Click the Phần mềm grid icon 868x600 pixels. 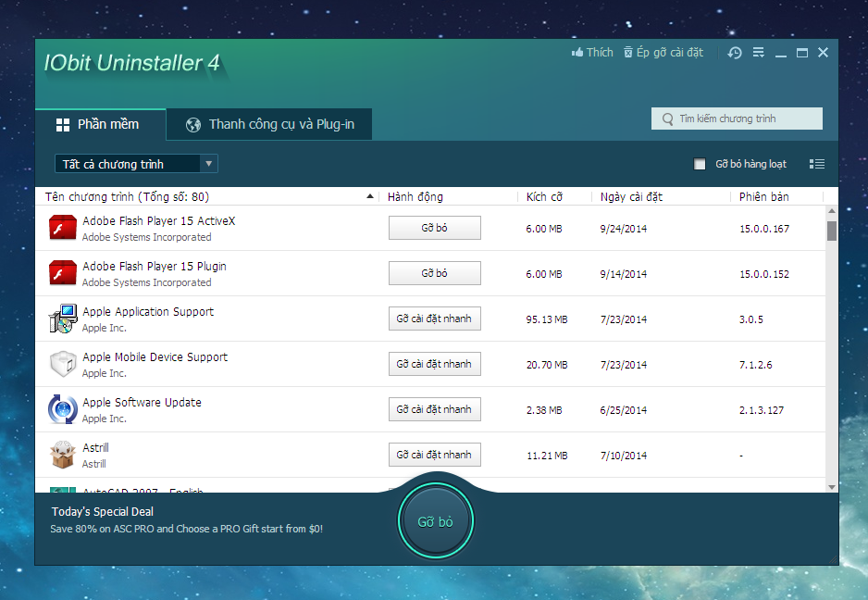pos(63,125)
